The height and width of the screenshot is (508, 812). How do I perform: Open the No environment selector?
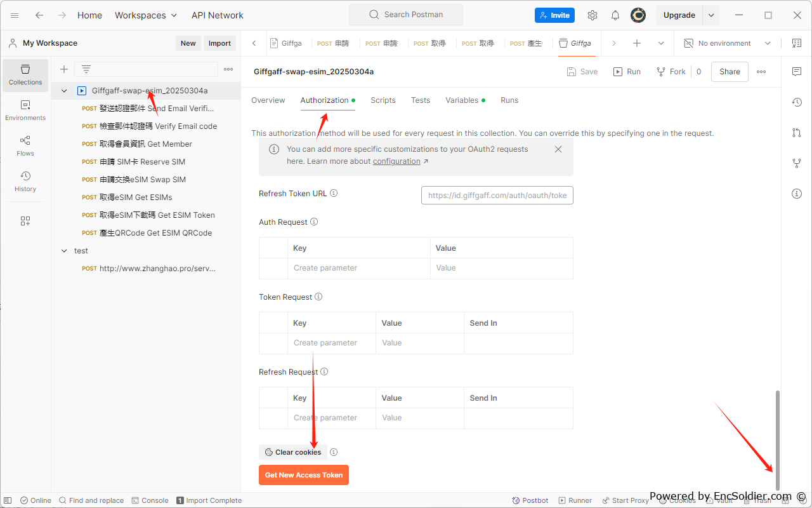(x=728, y=43)
